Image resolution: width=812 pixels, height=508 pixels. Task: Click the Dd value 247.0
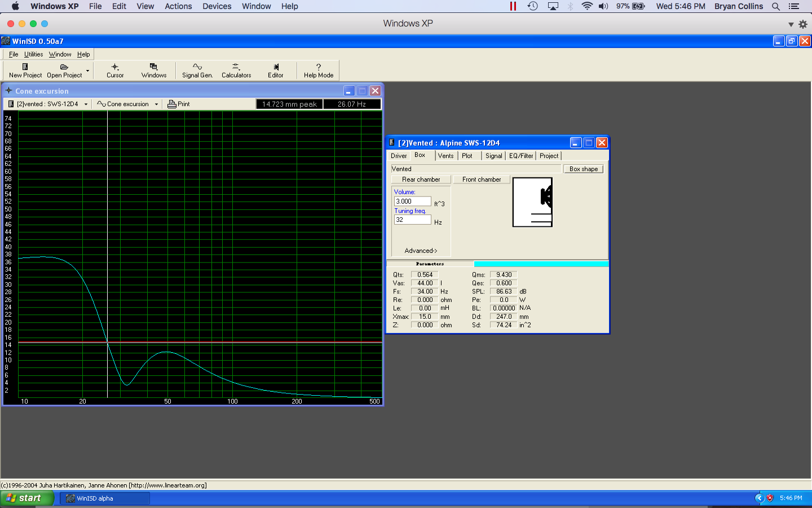coord(504,317)
